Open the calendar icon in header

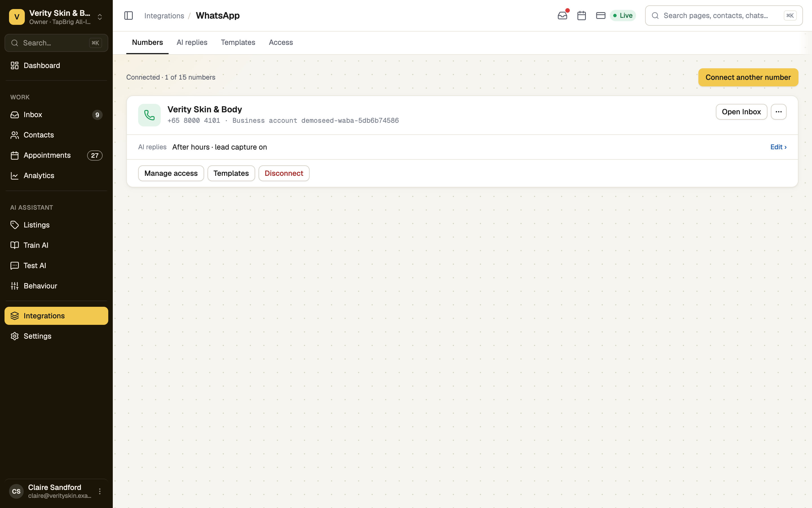click(581, 16)
